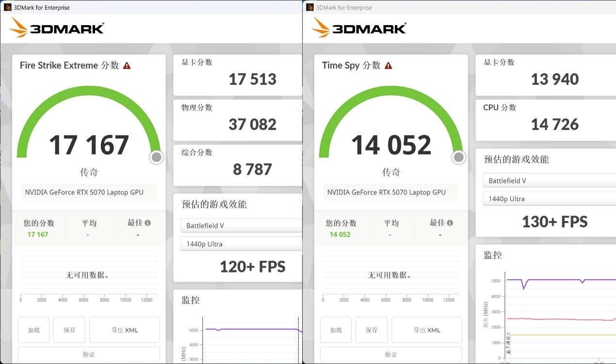This screenshot has width=616, height=364.
Task: Click 传奇 label under the Fire Strike score
Action: (89, 172)
